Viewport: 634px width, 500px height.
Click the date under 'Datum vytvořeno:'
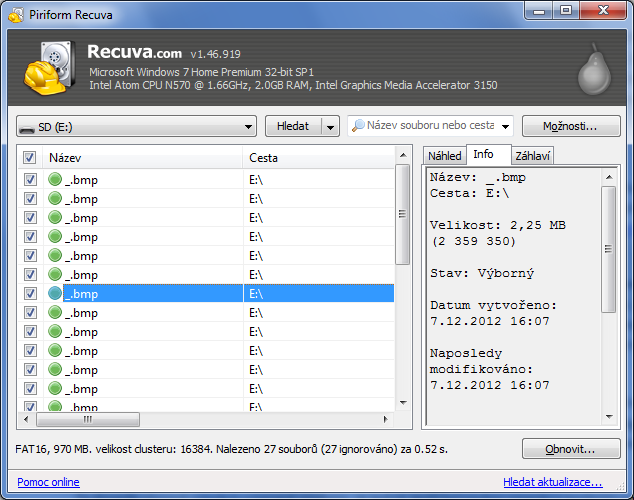click(x=490, y=321)
